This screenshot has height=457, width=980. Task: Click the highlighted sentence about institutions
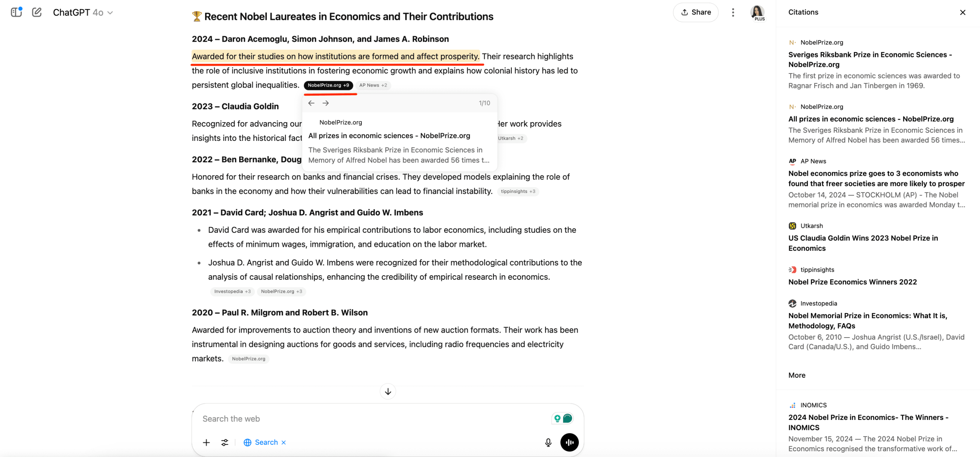point(335,56)
